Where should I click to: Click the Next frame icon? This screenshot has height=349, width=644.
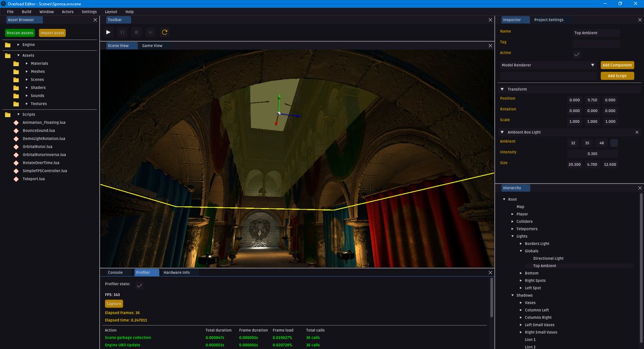click(x=150, y=32)
